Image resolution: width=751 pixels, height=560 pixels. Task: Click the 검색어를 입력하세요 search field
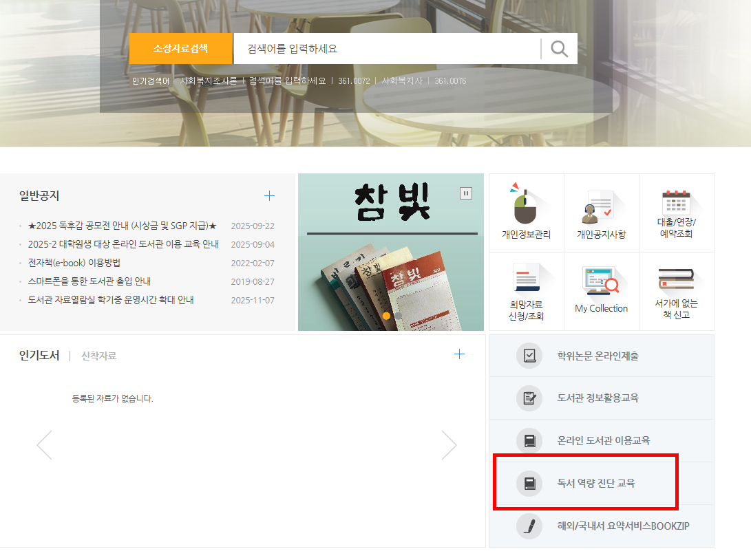(x=385, y=49)
